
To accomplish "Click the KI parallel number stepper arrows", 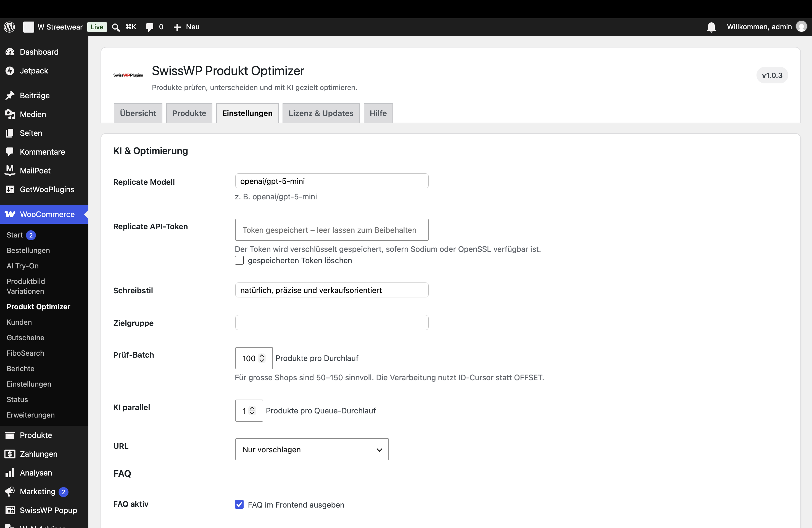I will tap(252, 411).
